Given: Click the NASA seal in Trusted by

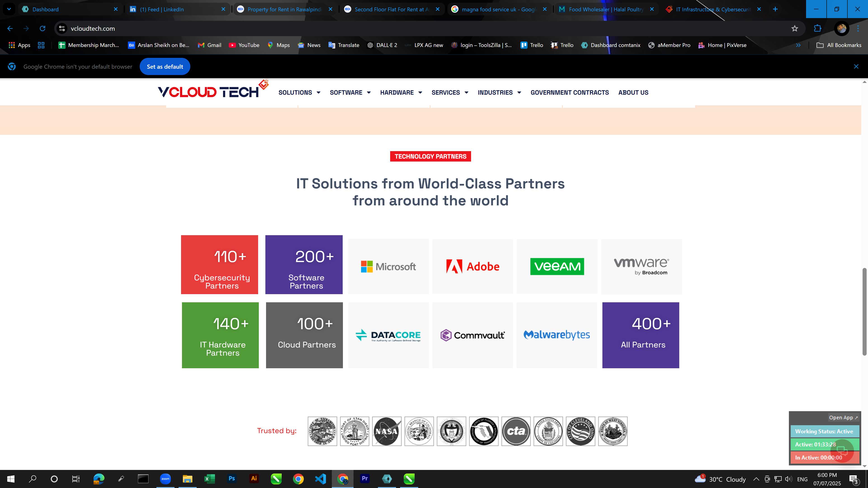Looking at the screenshot, I should tap(387, 431).
